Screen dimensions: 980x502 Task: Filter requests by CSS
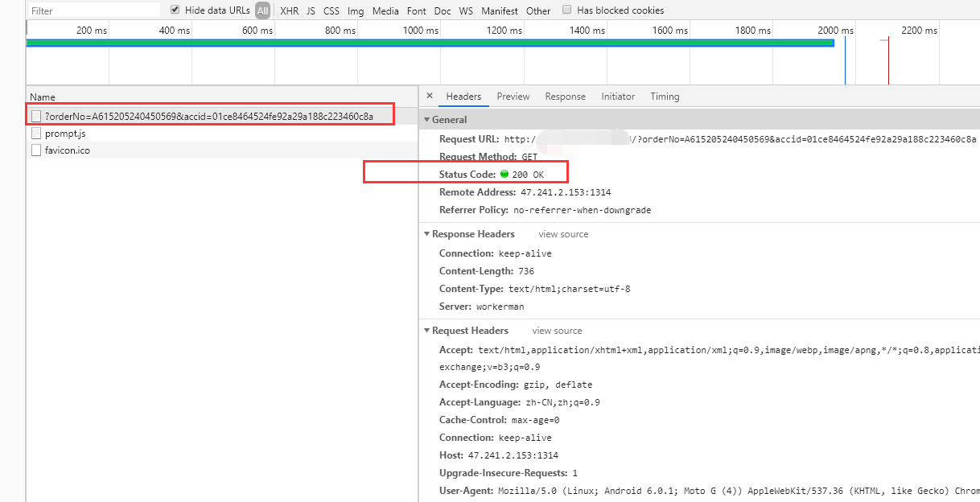pos(331,10)
